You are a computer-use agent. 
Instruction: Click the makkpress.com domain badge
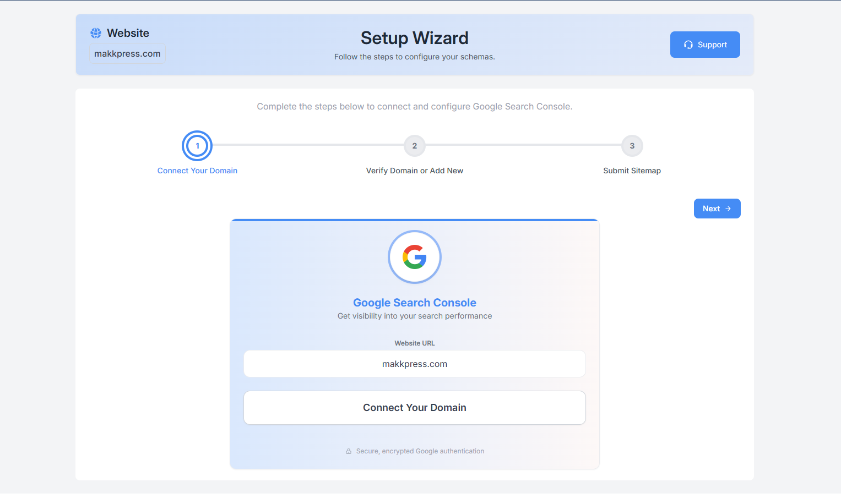point(127,53)
